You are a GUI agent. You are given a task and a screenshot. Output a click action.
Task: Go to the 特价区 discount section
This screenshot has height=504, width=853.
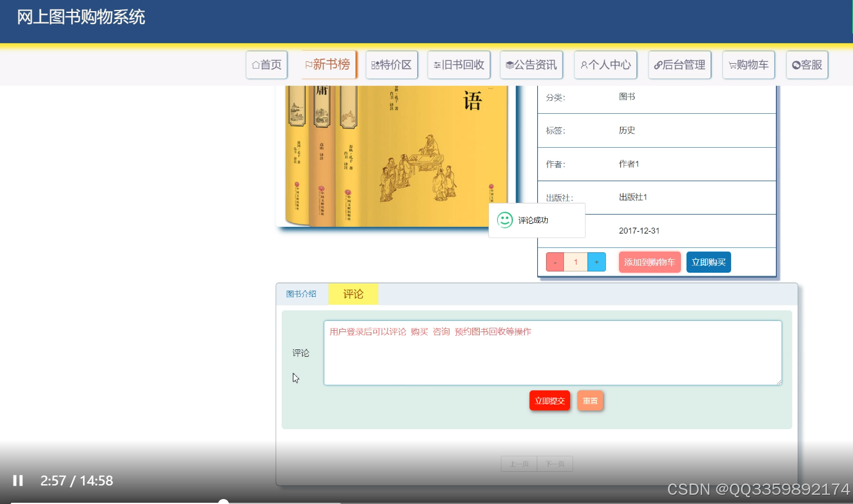(x=391, y=65)
